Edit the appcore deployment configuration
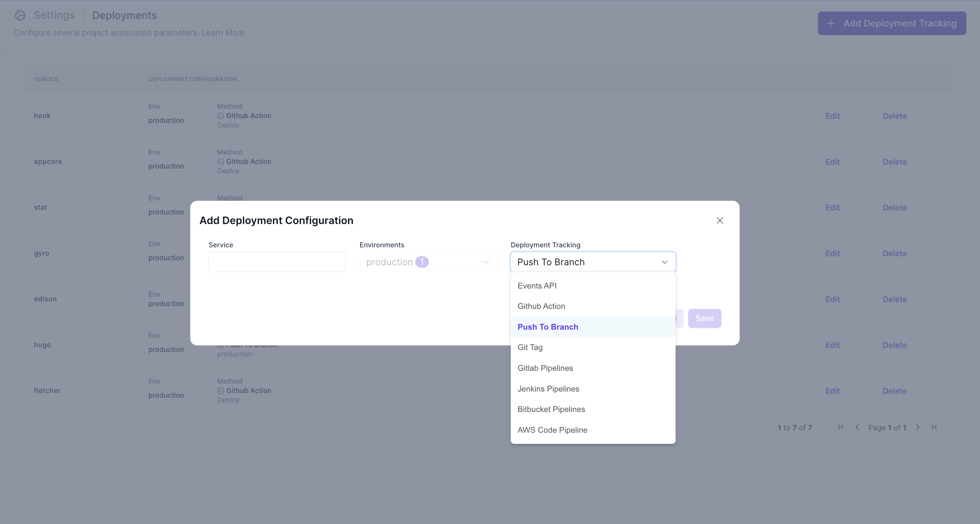 (x=832, y=162)
